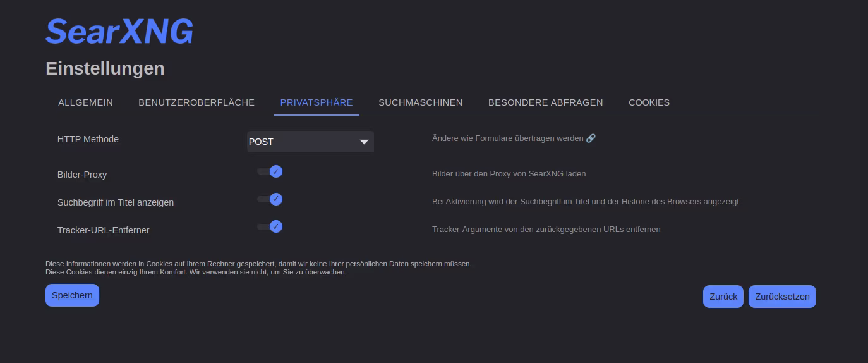Image resolution: width=868 pixels, height=363 pixels.
Task: Click the Einstellungen heading
Action: 105,68
